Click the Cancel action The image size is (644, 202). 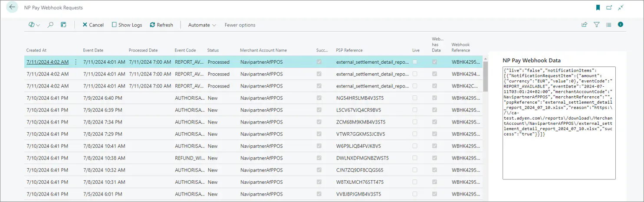(x=93, y=25)
